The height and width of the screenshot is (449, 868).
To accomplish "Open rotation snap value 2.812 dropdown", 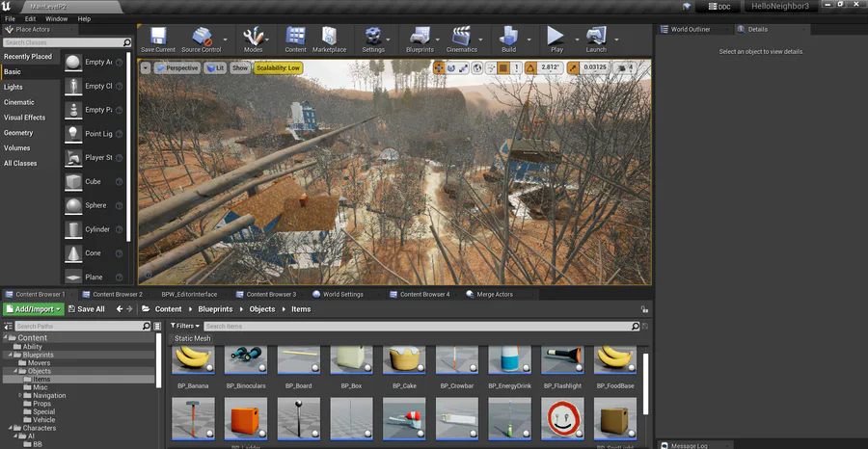I will tap(552, 68).
